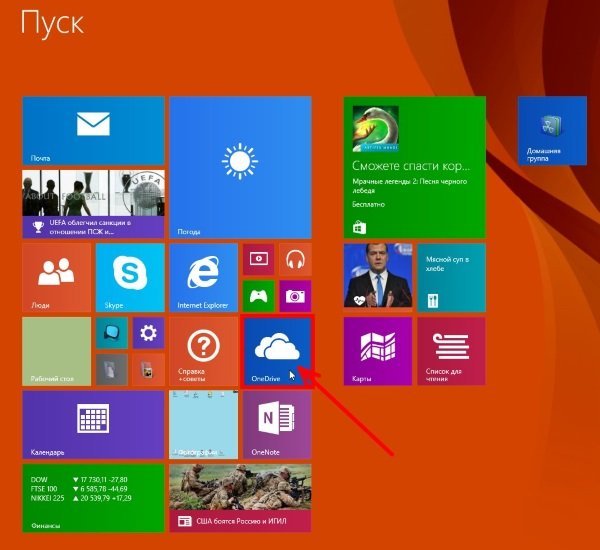Open the Финансы finance tile label
Screen dimensions: 600x550
46,526
